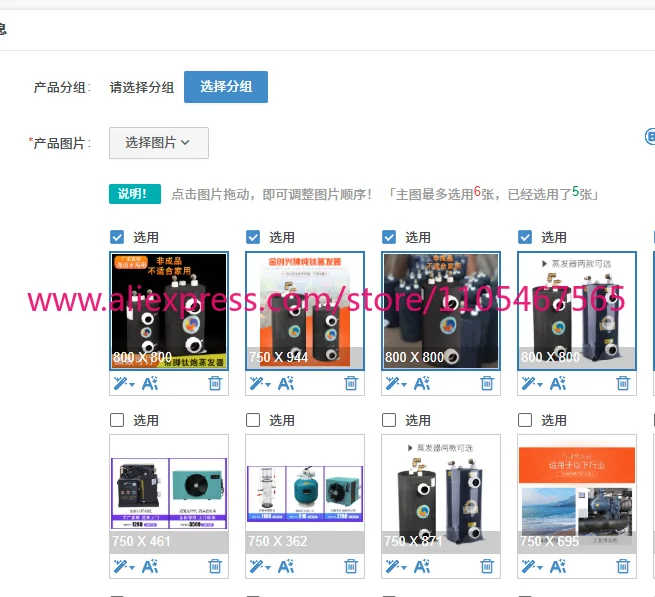Check 选用 for the 750 X 461 image
655x597 pixels.
[117, 420]
